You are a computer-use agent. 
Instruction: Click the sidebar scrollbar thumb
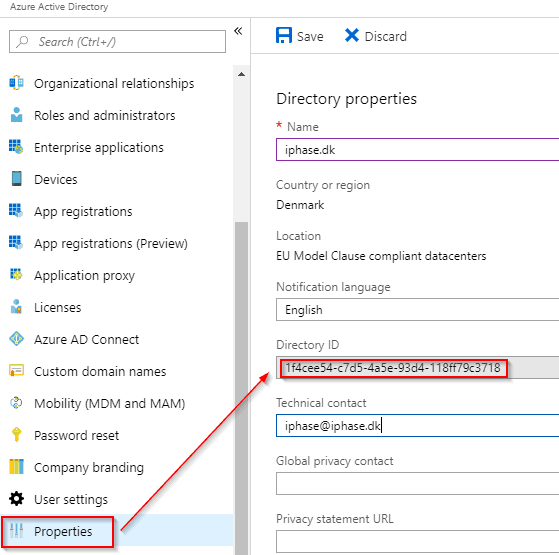[x=241, y=388]
